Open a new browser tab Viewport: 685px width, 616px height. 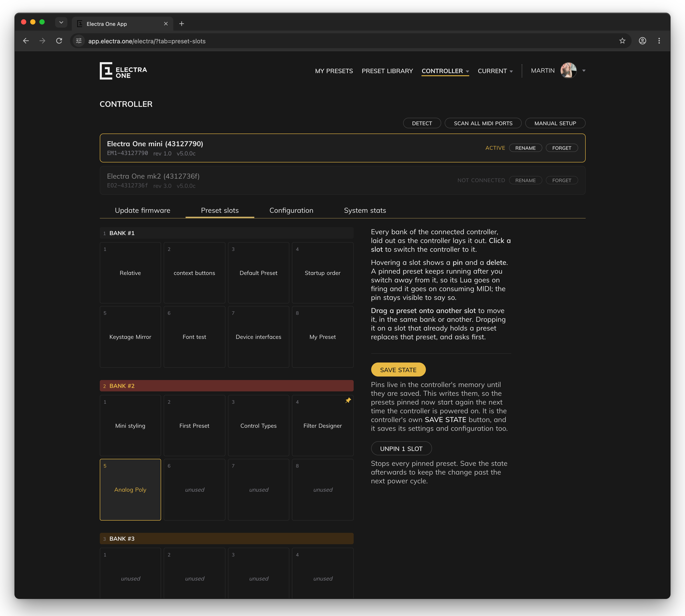point(182,24)
